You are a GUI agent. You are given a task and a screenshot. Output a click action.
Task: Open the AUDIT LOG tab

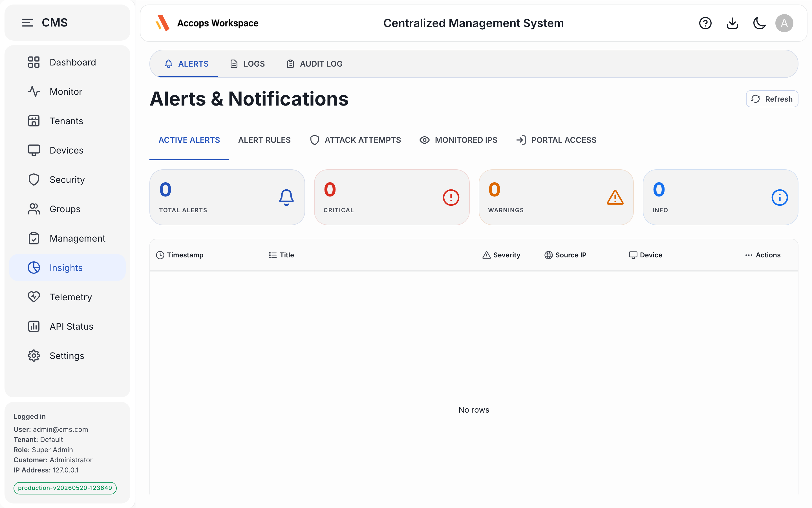pos(315,64)
